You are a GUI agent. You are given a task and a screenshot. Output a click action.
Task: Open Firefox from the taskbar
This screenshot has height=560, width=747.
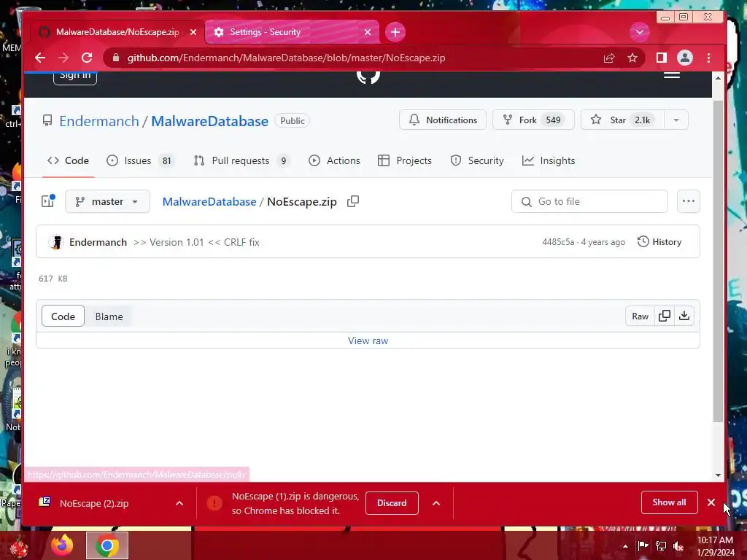[x=63, y=545]
